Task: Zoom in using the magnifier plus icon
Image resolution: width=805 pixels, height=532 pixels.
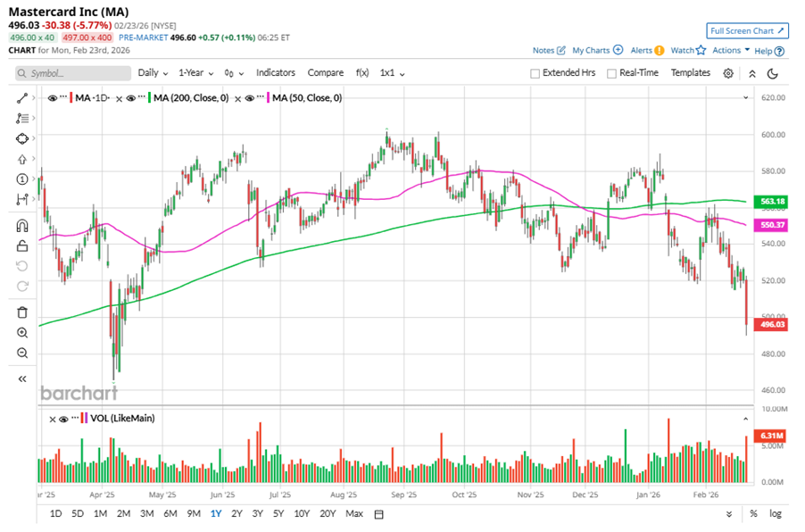Action: pos(22,333)
